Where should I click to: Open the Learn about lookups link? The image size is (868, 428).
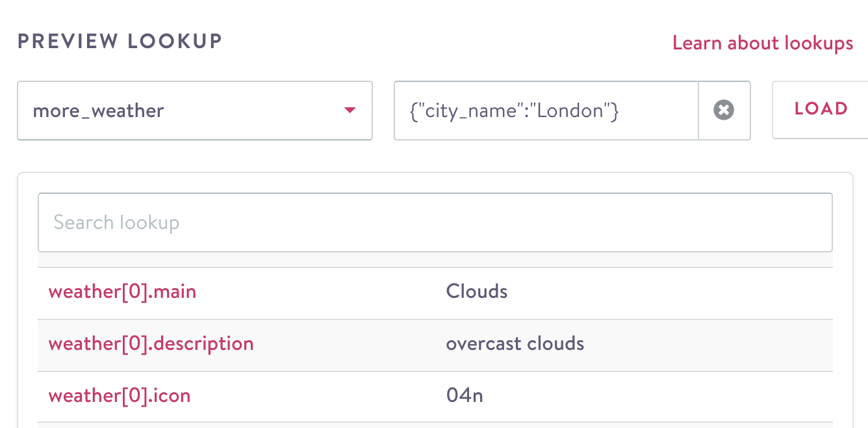(x=763, y=43)
